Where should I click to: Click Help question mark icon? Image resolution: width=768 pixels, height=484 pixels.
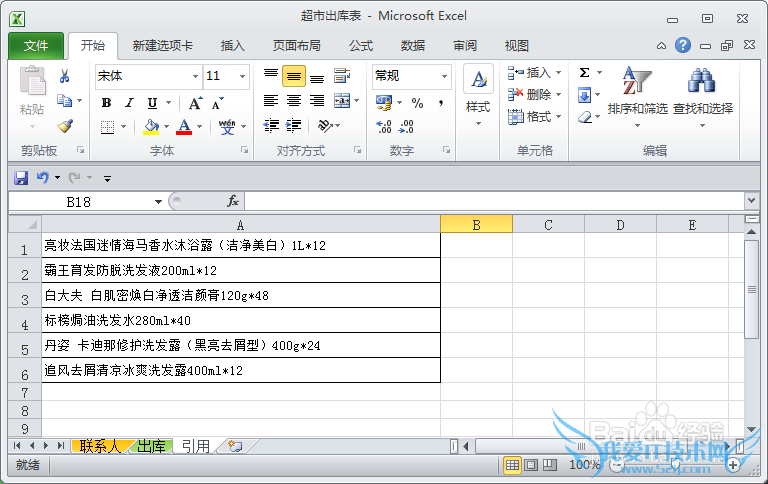[683, 46]
